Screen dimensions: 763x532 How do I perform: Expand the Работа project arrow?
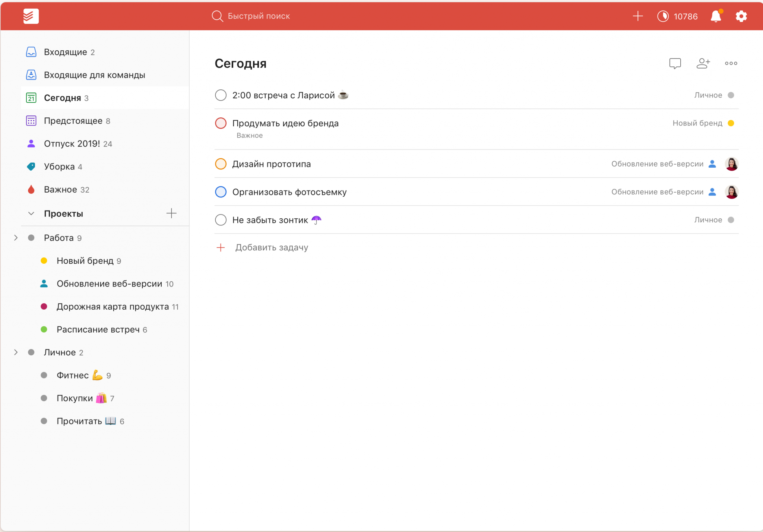click(x=16, y=238)
